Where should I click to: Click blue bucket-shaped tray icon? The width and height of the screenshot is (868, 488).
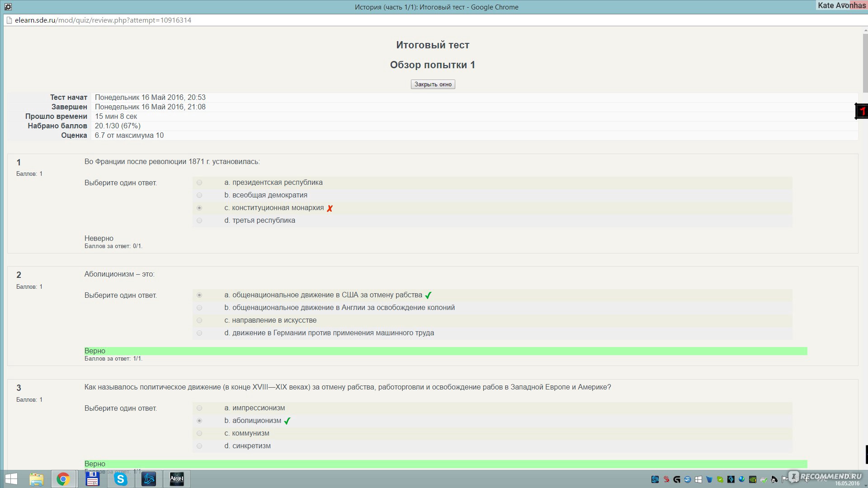(709, 479)
